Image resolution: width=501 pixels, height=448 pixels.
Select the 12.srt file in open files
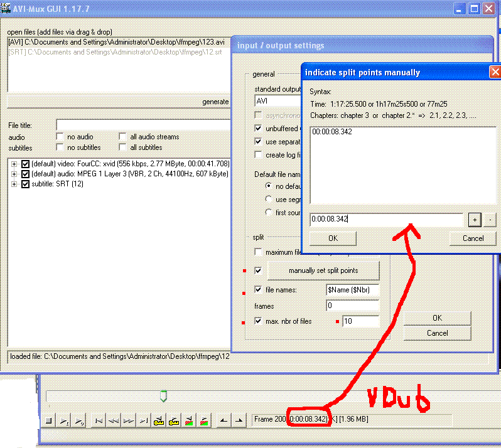pos(115,52)
